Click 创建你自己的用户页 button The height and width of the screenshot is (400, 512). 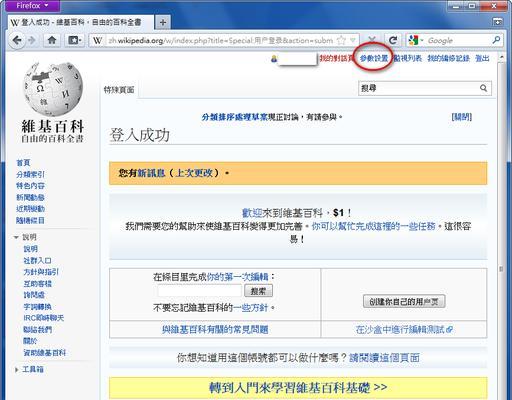404,302
